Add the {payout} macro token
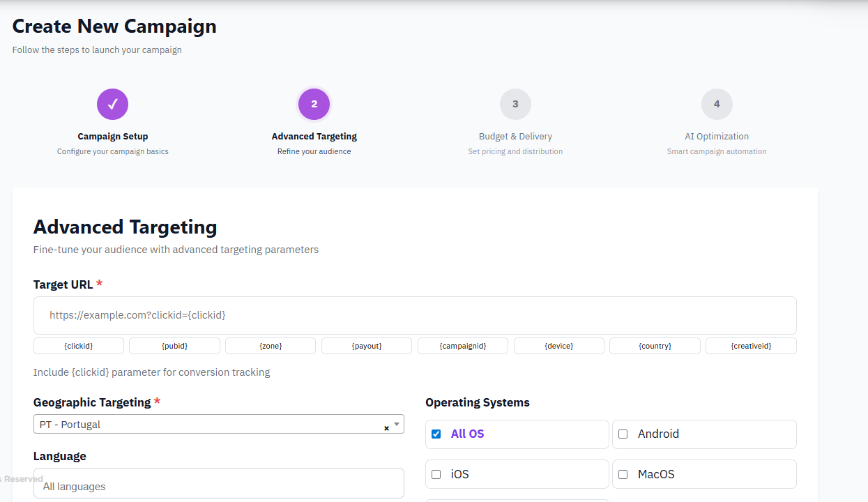The image size is (868, 502). [x=367, y=346]
